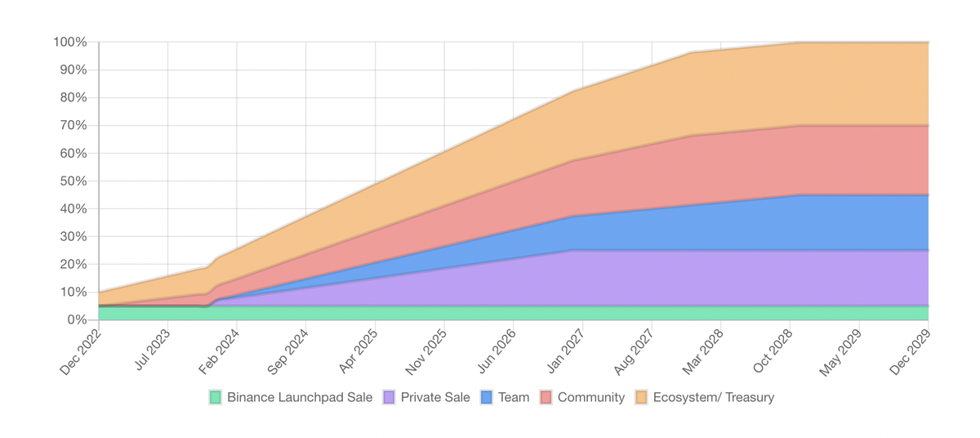
Task: Click the red Community legend swatch
Action: pyautogui.click(x=546, y=398)
